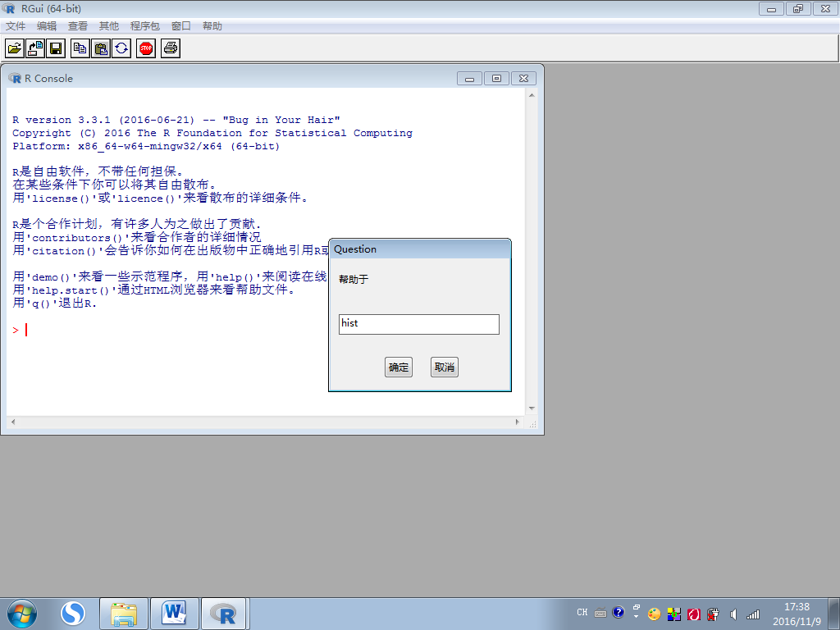The width and height of the screenshot is (840, 630).
Task: Click the help topic input field containing hist
Action: (419, 324)
